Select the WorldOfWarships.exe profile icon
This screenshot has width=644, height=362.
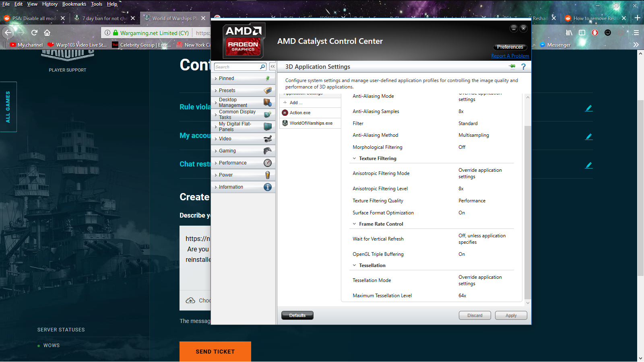click(285, 123)
